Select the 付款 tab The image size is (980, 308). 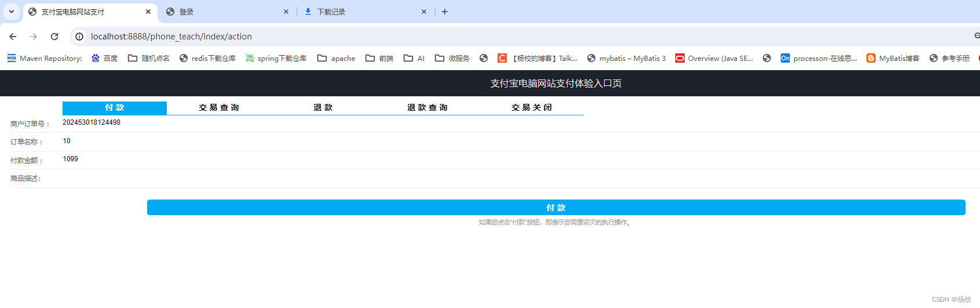tap(115, 108)
